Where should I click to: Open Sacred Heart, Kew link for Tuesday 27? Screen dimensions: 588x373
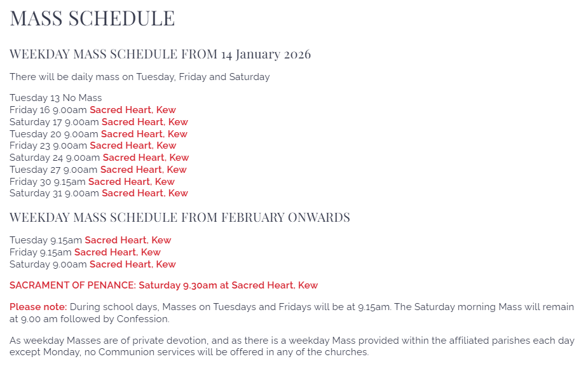click(x=143, y=170)
